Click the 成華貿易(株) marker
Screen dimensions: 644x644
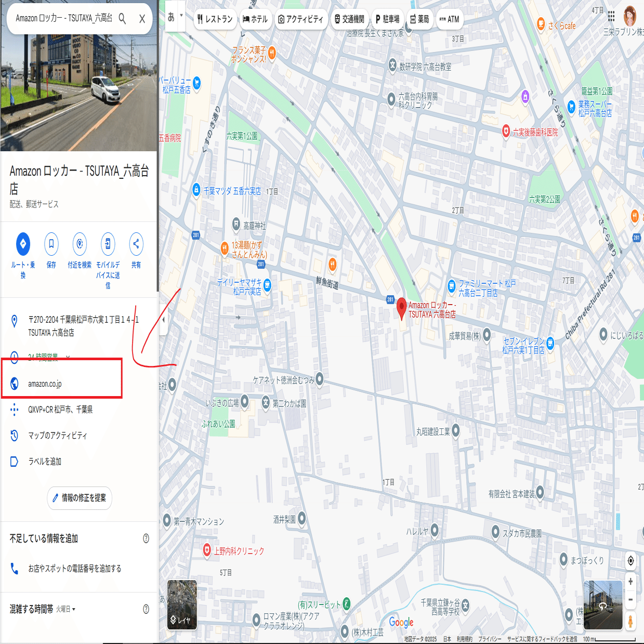tap(487, 334)
